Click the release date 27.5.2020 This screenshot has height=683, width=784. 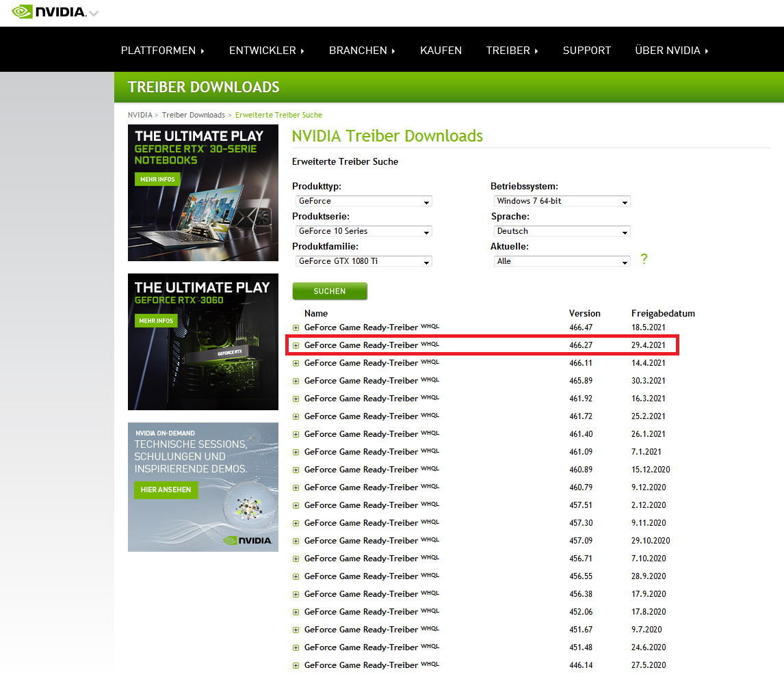(x=649, y=665)
